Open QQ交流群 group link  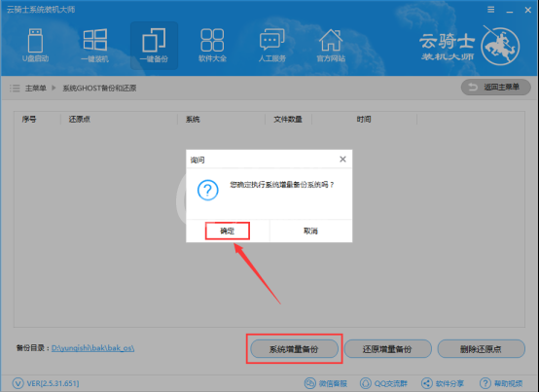tap(383, 383)
